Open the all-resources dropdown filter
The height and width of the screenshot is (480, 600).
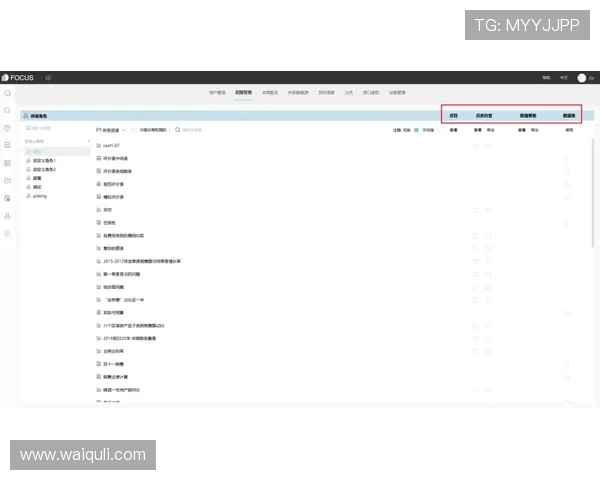coord(112,129)
